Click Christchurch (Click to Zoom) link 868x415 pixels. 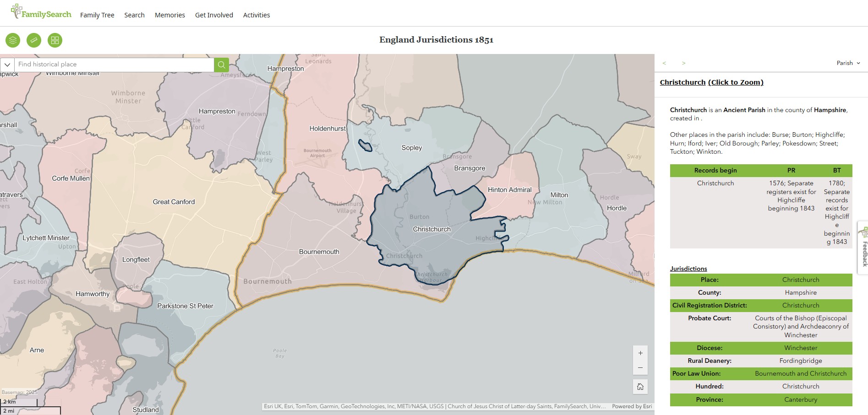711,82
